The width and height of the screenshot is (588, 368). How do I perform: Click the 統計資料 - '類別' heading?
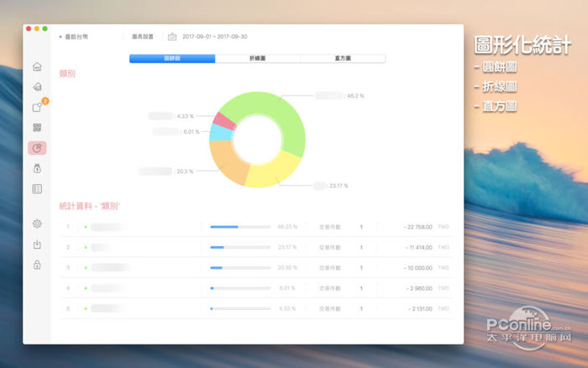point(90,206)
